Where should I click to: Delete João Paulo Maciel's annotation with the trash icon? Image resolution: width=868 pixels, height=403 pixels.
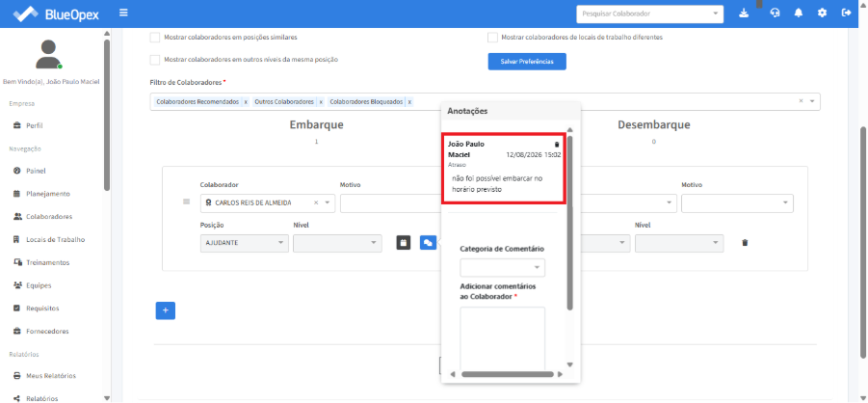point(557,144)
